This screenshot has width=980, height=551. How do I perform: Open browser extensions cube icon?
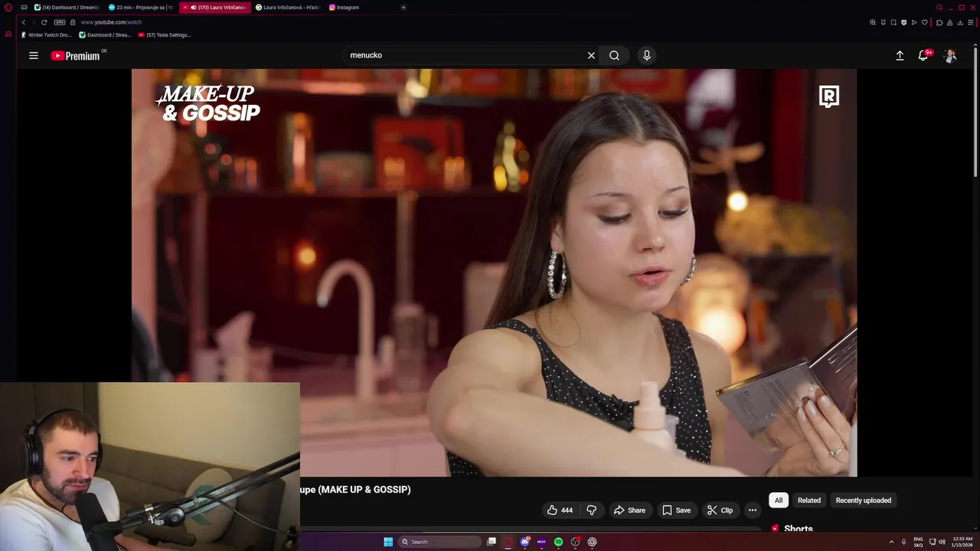(939, 22)
